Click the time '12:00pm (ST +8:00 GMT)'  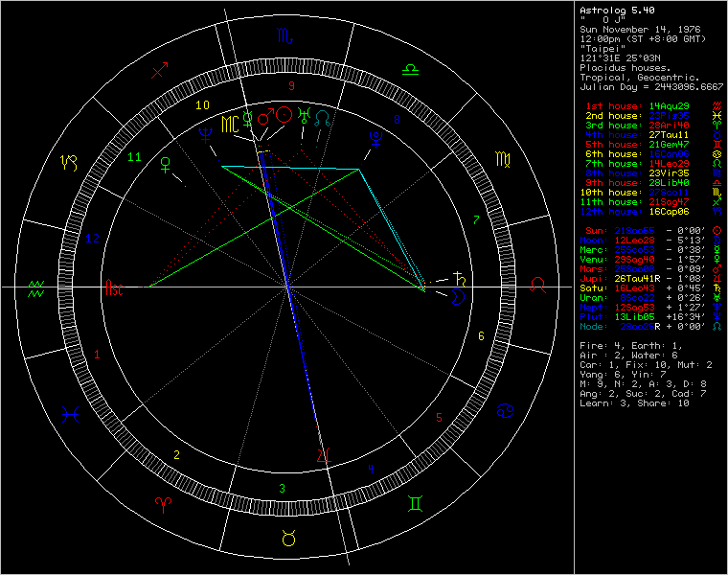[x=643, y=39]
